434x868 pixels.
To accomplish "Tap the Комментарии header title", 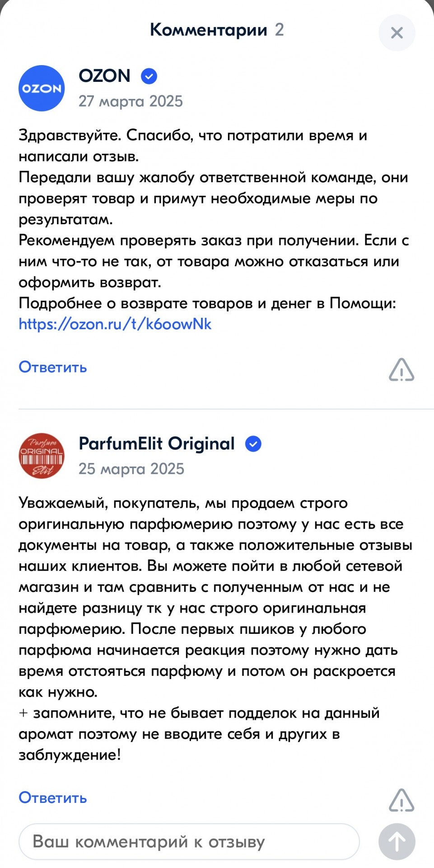I will click(x=209, y=30).
